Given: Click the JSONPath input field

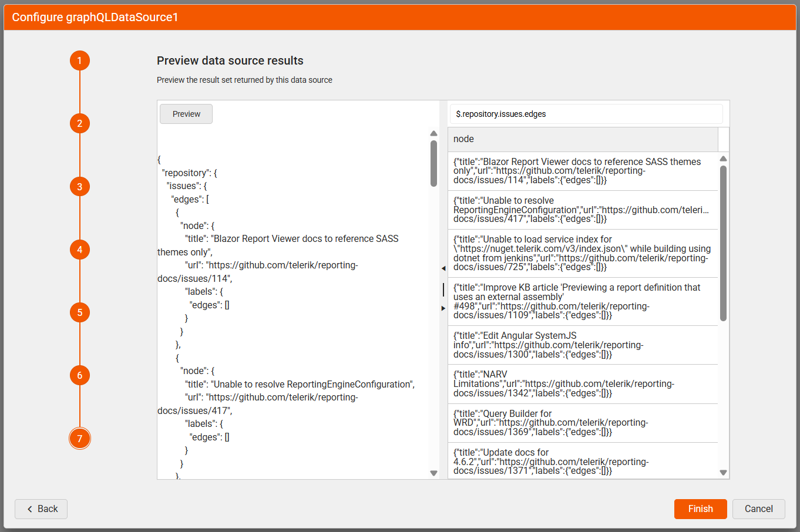Looking at the screenshot, I should (x=586, y=114).
